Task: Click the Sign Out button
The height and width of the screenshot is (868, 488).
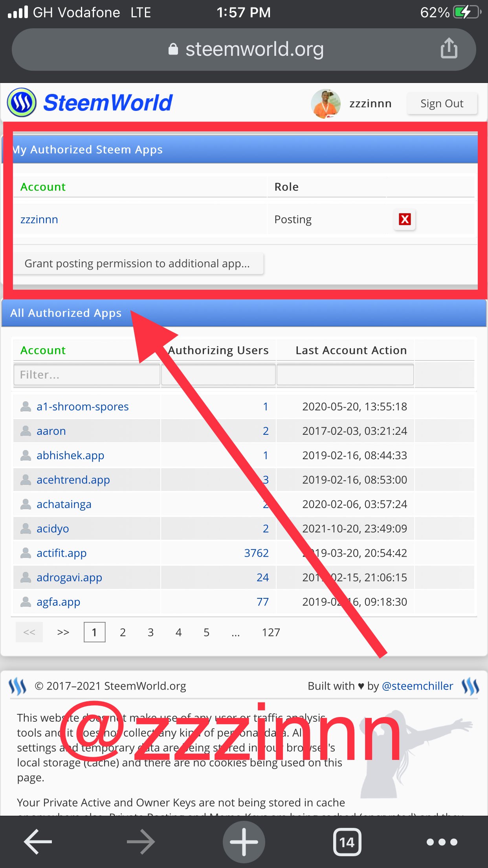Action: pyautogui.click(x=442, y=103)
